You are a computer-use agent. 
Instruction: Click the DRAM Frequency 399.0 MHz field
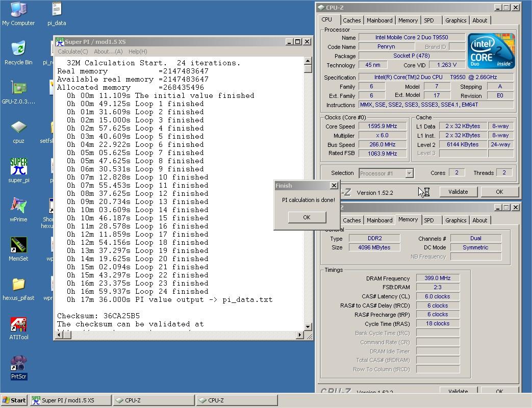pyautogui.click(x=438, y=278)
